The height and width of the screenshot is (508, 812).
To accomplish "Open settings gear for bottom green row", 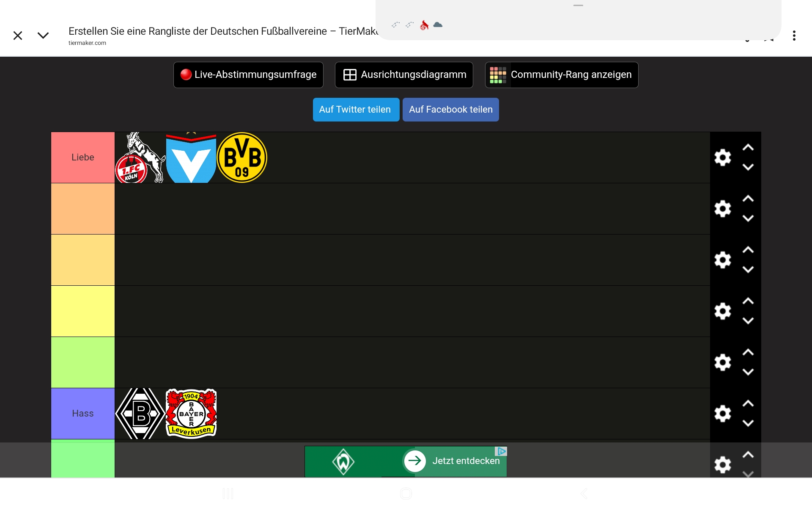I will (723, 465).
